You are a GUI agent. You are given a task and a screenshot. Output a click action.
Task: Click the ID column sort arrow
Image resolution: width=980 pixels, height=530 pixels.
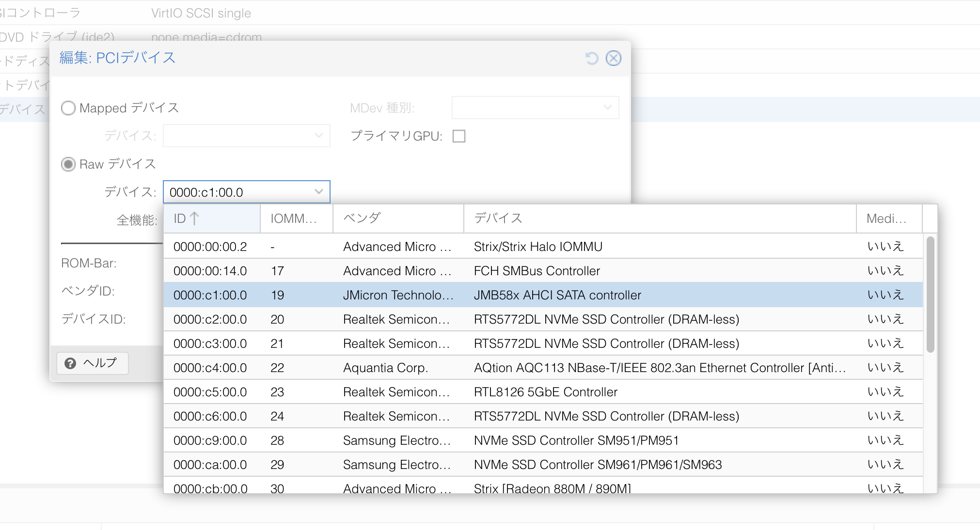point(194,218)
